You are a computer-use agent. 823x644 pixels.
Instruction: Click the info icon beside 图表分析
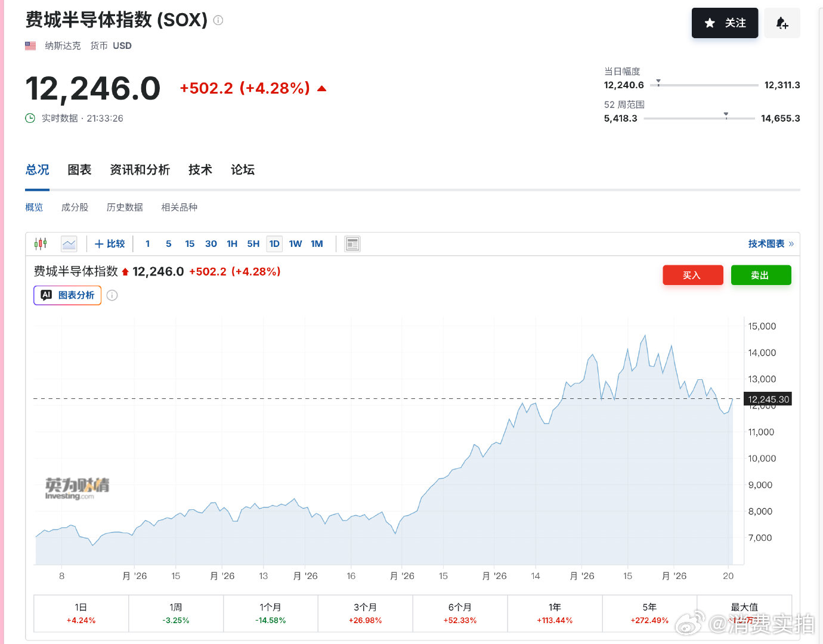pyautogui.click(x=112, y=295)
